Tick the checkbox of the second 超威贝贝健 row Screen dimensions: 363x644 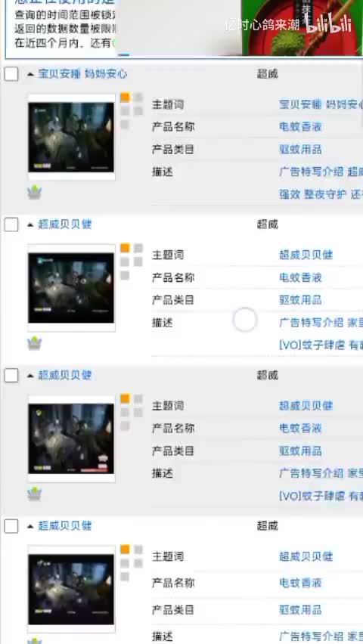pos(11,376)
